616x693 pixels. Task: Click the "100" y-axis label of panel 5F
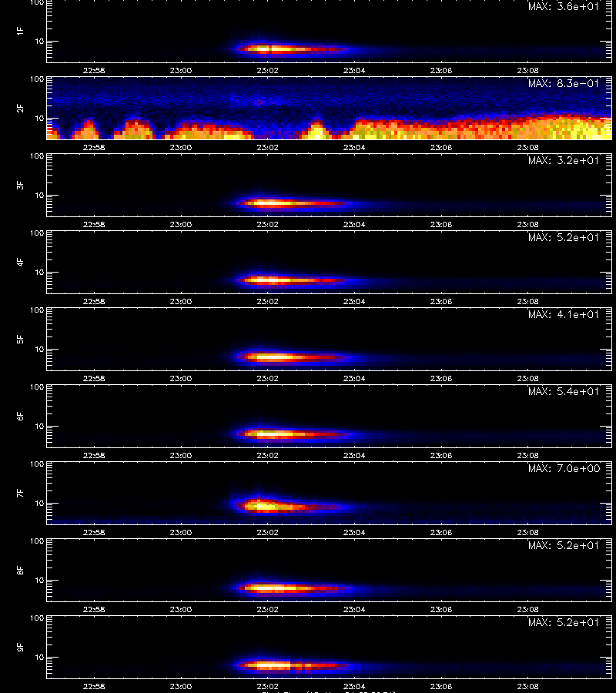pyautogui.click(x=37, y=310)
